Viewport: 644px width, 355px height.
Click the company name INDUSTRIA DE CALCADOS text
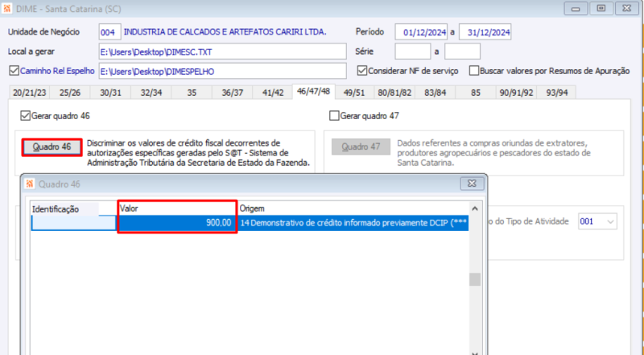[x=225, y=32]
